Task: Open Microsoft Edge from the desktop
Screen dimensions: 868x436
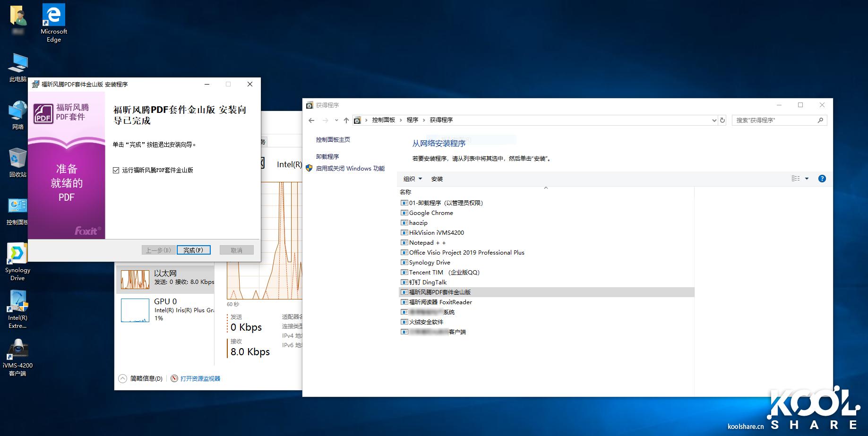Action: [53, 14]
